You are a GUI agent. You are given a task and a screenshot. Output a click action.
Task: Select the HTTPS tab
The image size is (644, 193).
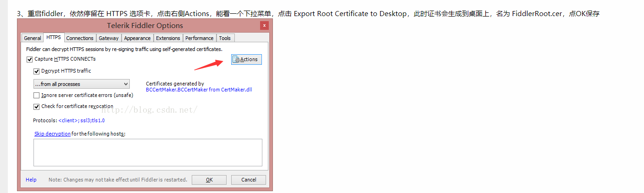pyautogui.click(x=54, y=38)
